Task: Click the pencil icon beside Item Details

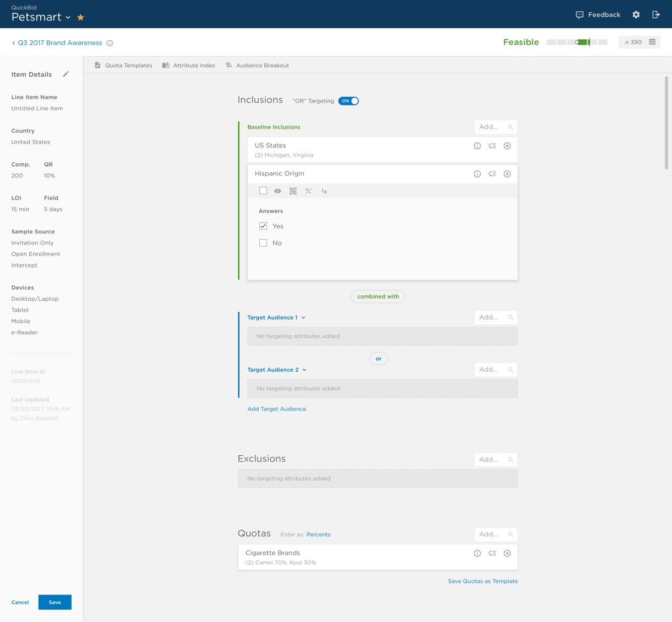Action: 66,74
